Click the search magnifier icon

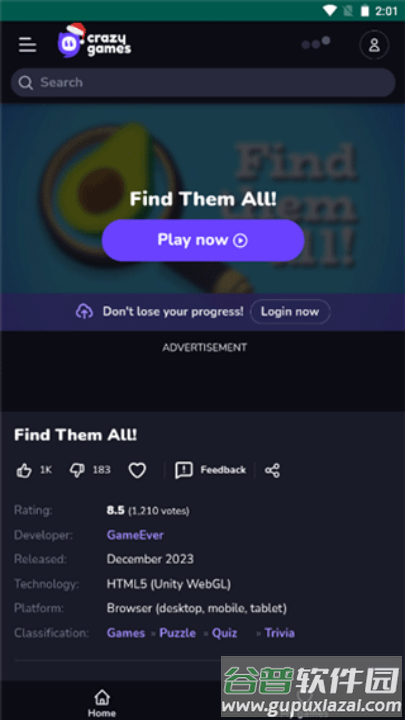coord(26,83)
